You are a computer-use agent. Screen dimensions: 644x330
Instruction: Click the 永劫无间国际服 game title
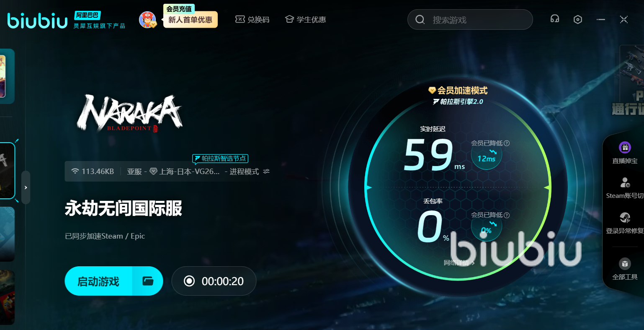124,208
